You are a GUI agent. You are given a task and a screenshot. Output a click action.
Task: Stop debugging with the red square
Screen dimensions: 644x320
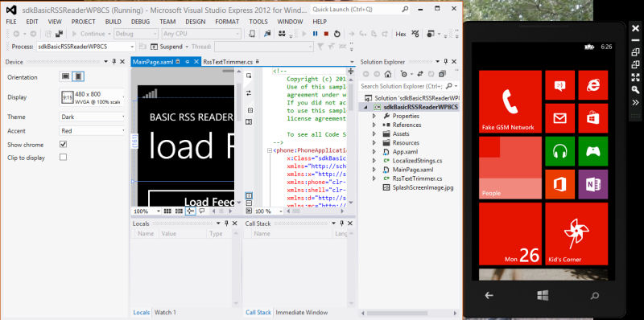(x=326, y=34)
